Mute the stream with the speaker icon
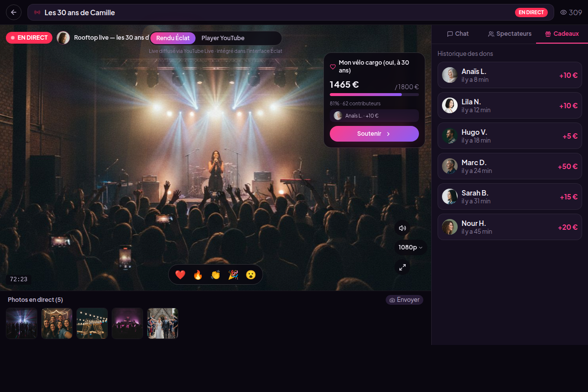 point(402,228)
